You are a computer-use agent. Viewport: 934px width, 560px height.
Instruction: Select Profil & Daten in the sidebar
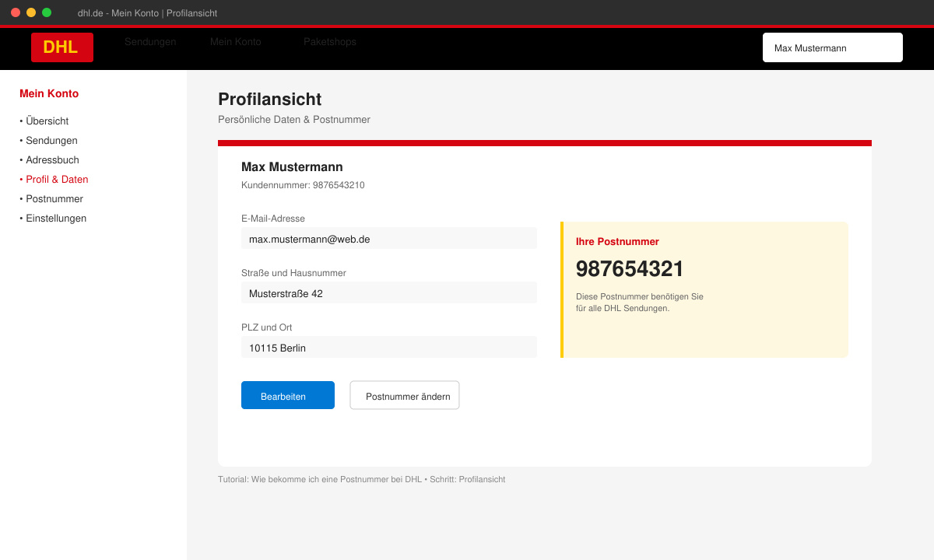pos(54,180)
